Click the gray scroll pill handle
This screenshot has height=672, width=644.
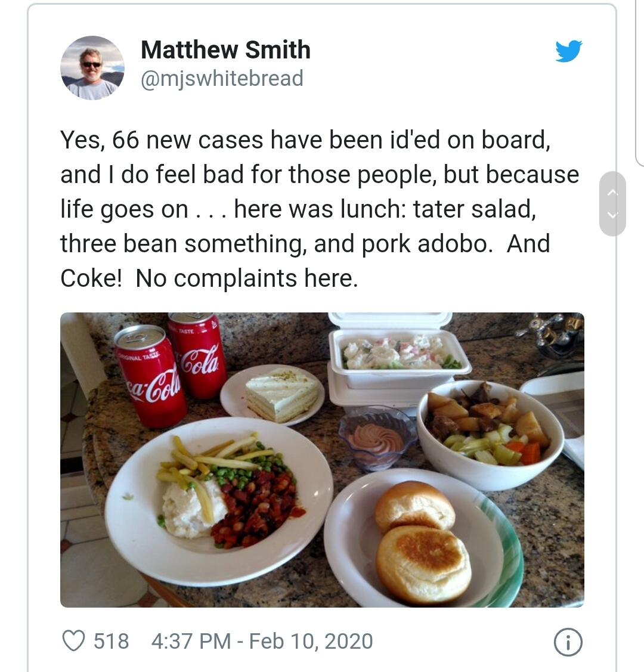(x=613, y=204)
